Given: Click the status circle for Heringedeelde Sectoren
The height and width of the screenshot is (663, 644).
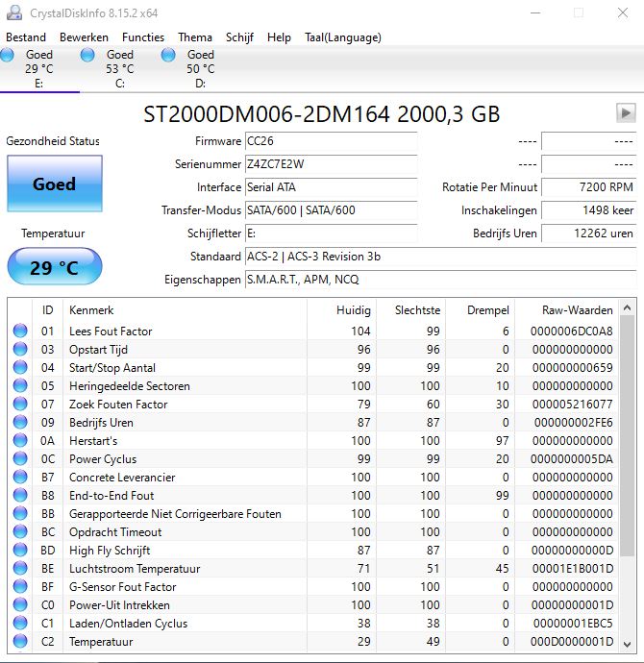Looking at the screenshot, I should point(20,385).
